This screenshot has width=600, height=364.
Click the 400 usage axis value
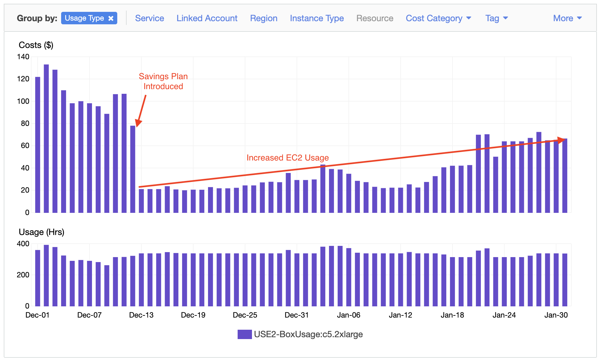pos(23,244)
